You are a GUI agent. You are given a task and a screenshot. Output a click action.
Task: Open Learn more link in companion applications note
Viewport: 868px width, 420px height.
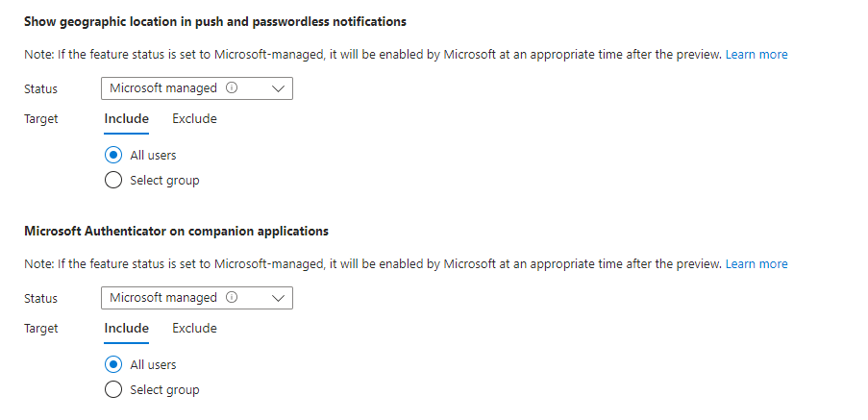pyautogui.click(x=756, y=264)
